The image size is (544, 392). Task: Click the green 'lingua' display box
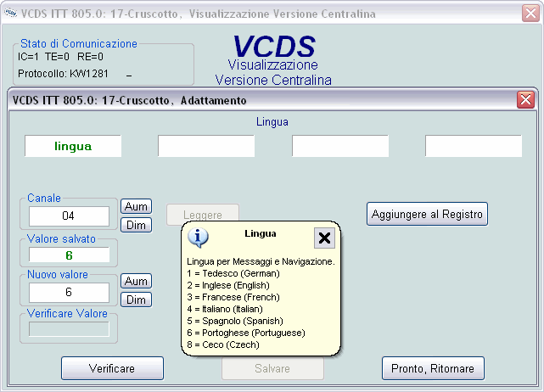[x=73, y=146]
